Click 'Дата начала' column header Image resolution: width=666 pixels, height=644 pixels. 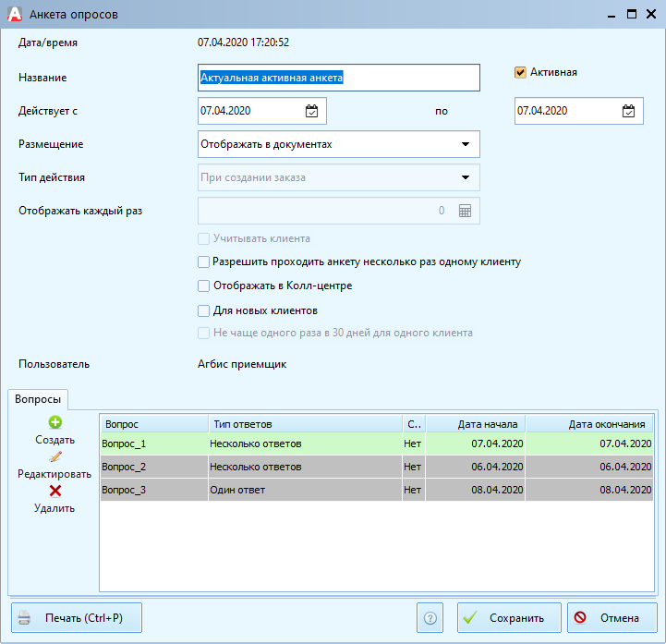click(476, 424)
